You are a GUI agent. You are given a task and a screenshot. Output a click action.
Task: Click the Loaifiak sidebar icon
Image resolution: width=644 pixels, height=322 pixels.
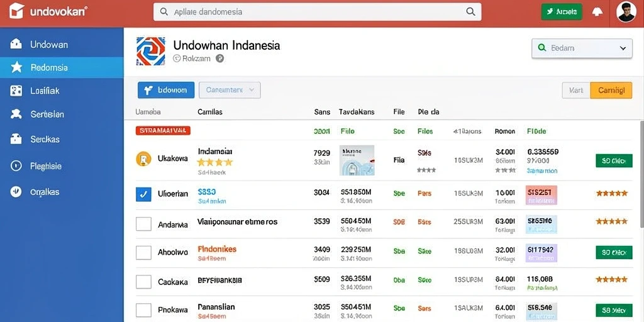(x=16, y=91)
